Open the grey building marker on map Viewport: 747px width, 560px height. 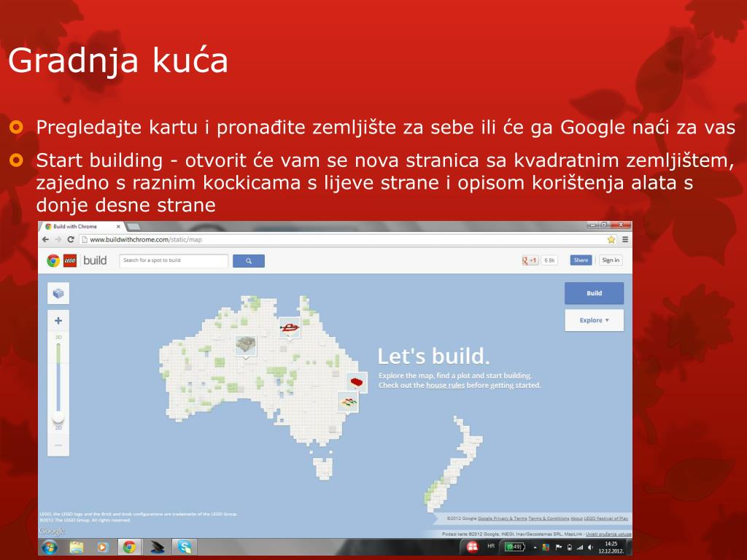[x=246, y=346]
